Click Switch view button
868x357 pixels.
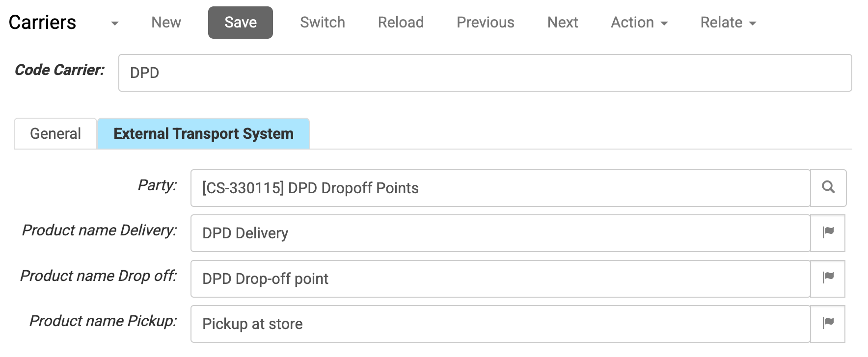323,23
